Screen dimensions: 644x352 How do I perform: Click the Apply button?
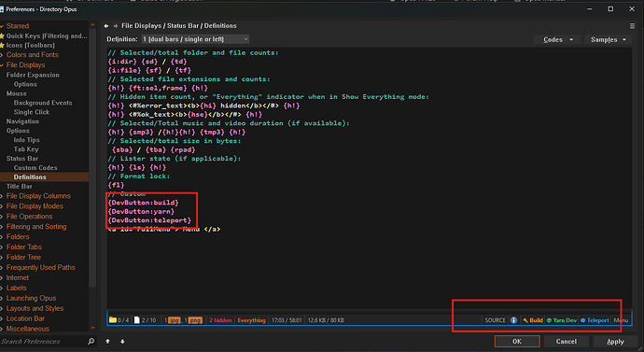coord(615,342)
